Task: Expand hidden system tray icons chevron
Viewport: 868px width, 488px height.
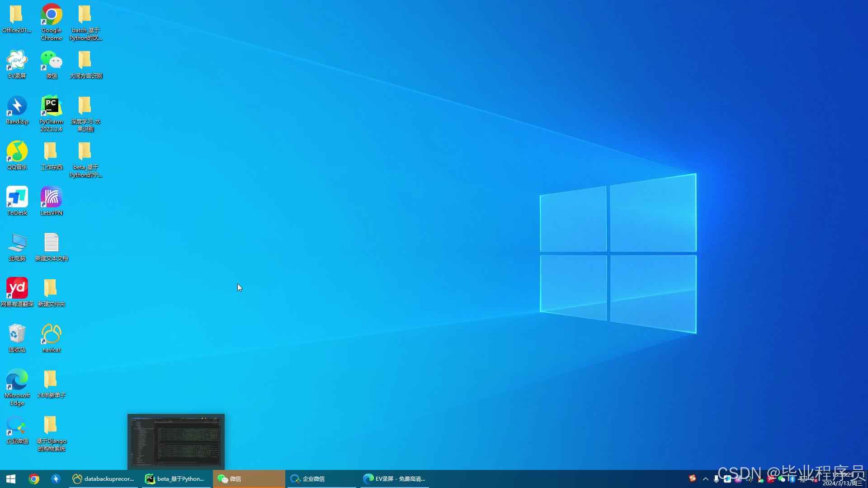Action: click(x=706, y=479)
